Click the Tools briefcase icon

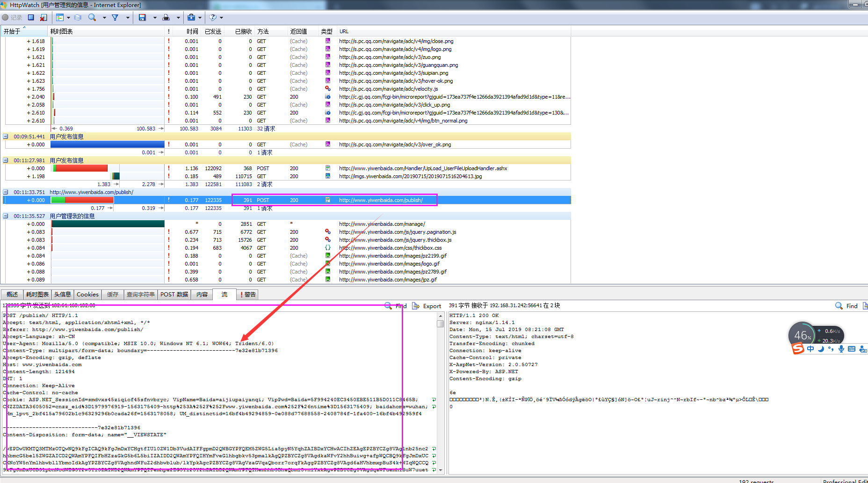coord(191,17)
